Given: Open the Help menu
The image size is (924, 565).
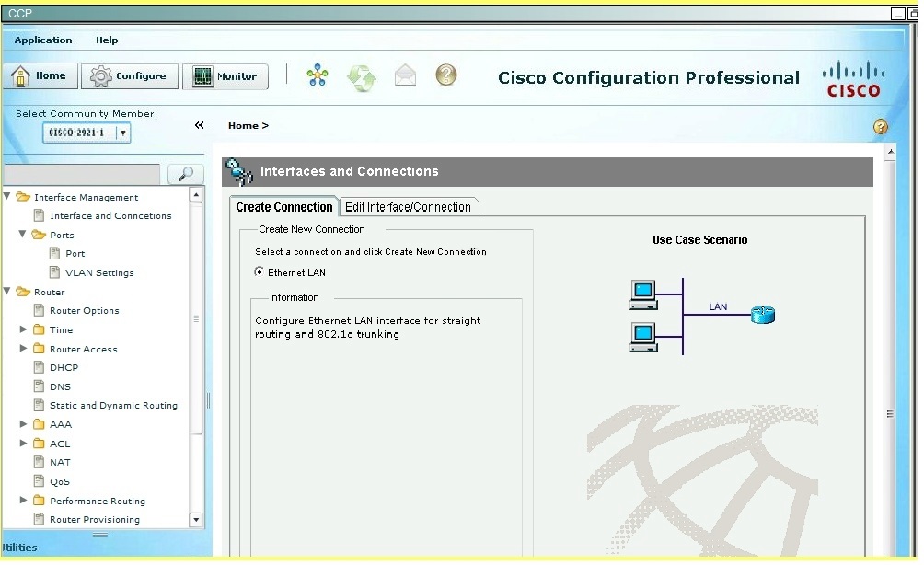Looking at the screenshot, I should (x=107, y=40).
